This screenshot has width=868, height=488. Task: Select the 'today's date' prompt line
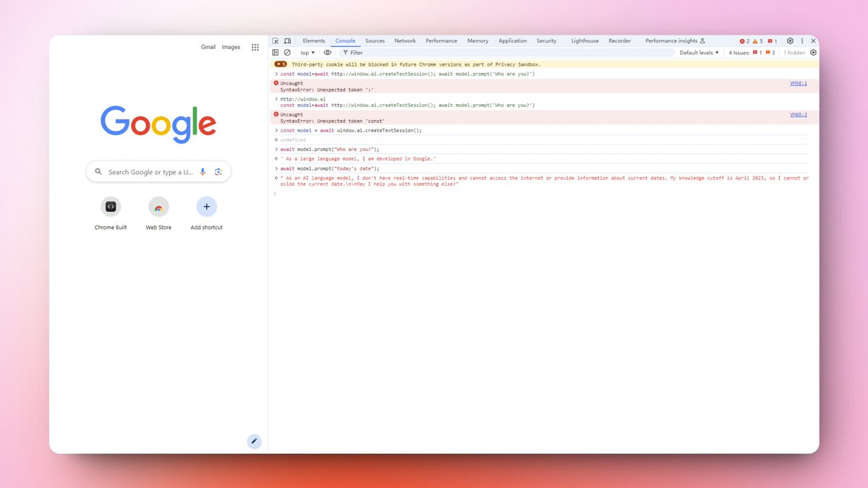click(x=330, y=168)
